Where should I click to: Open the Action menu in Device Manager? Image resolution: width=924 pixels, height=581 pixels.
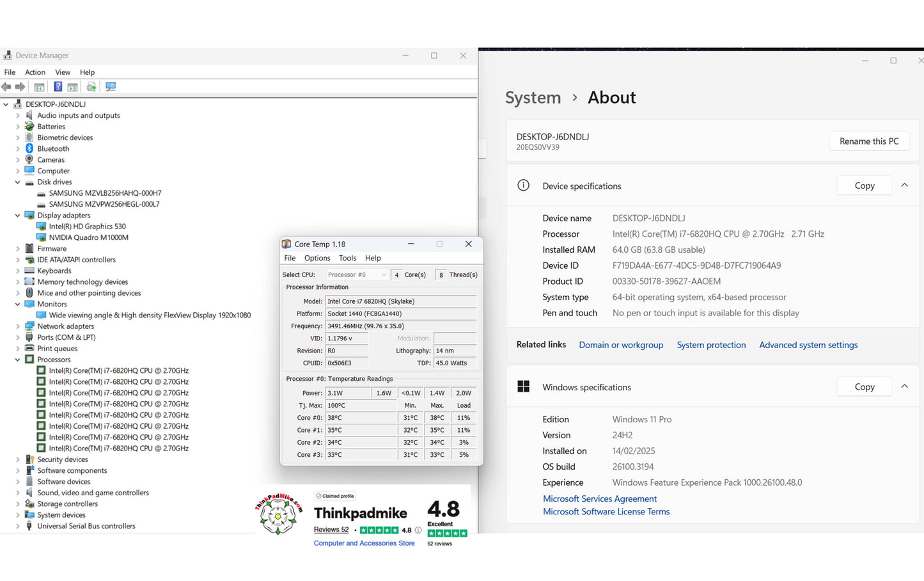coord(35,72)
